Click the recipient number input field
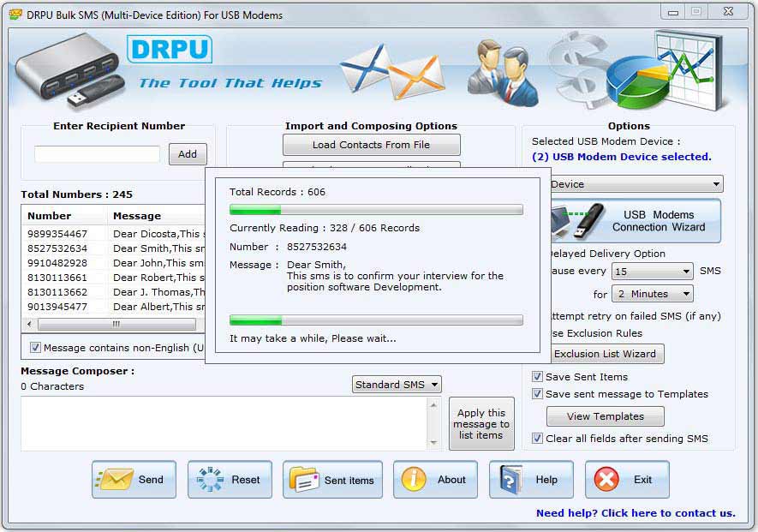This screenshot has height=532, width=758. (97, 154)
